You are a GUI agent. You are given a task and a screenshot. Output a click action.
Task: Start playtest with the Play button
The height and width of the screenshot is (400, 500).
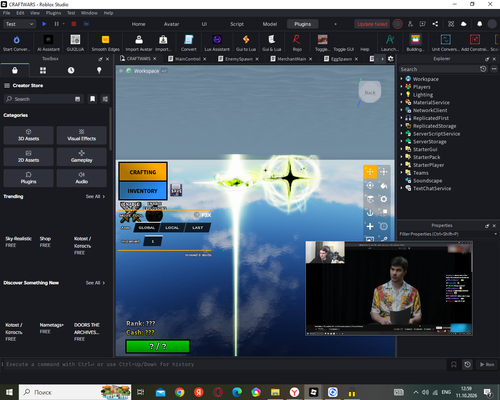pos(44,24)
